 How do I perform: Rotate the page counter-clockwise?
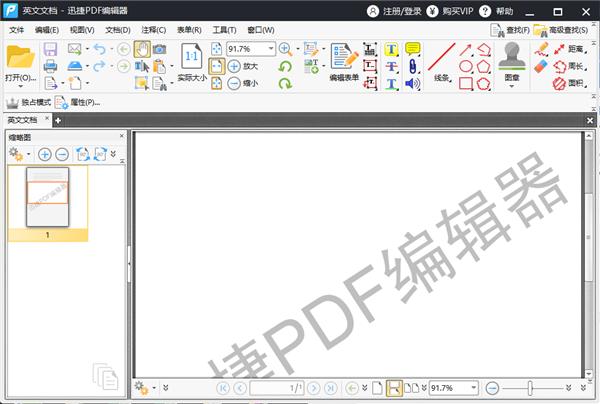coord(285,66)
